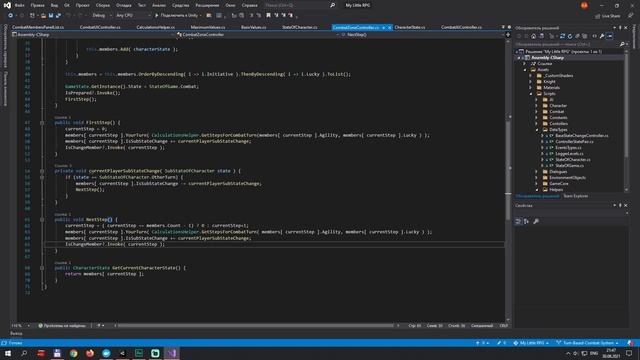The width and height of the screenshot is (640, 360).
Task: Click the split editor icon above scrollbar
Action: pos(508,35)
